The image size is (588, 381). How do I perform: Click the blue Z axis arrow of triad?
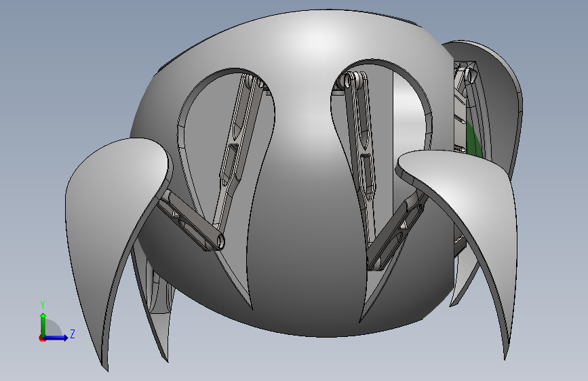click(56, 338)
